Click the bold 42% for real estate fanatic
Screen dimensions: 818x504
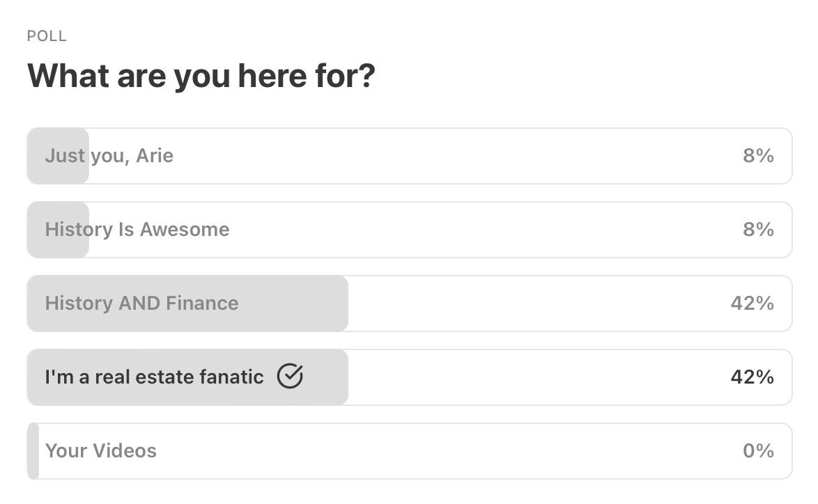pyautogui.click(x=752, y=377)
